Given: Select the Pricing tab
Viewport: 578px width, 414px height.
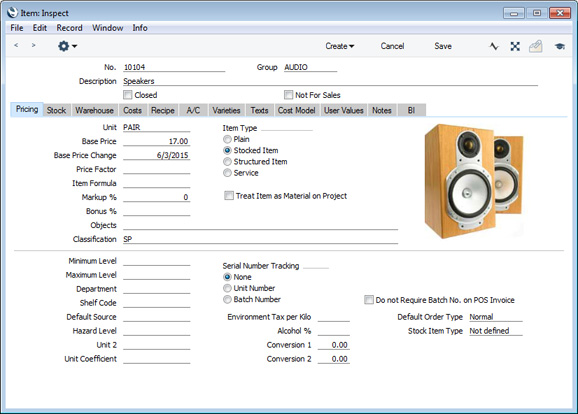Looking at the screenshot, I should [x=27, y=109].
